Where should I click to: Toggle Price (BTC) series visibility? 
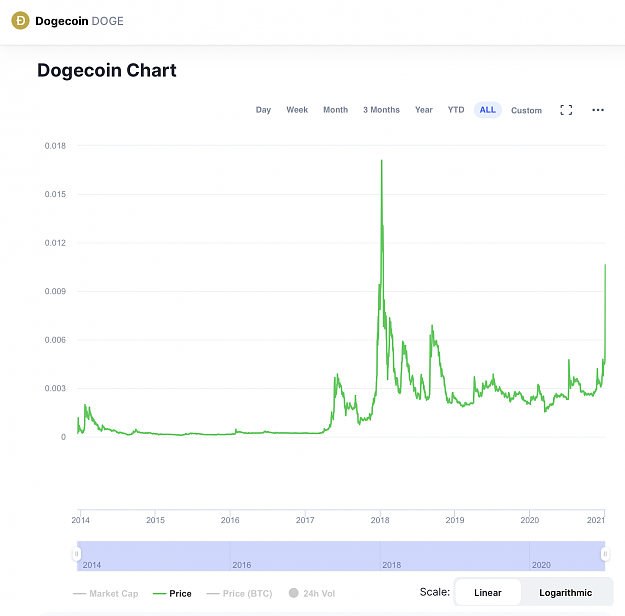pyautogui.click(x=239, y=594)
